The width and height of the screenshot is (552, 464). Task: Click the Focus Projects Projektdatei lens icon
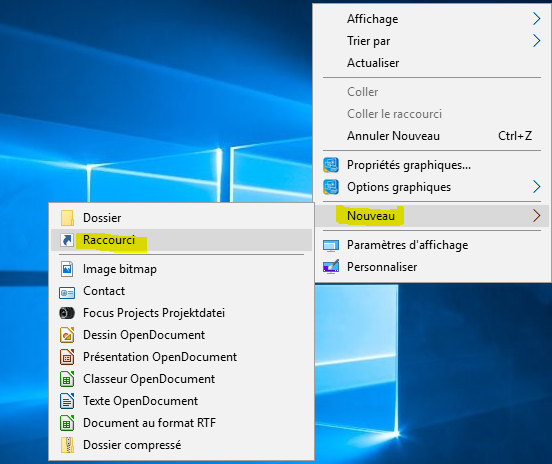click(x=67, y=313)
